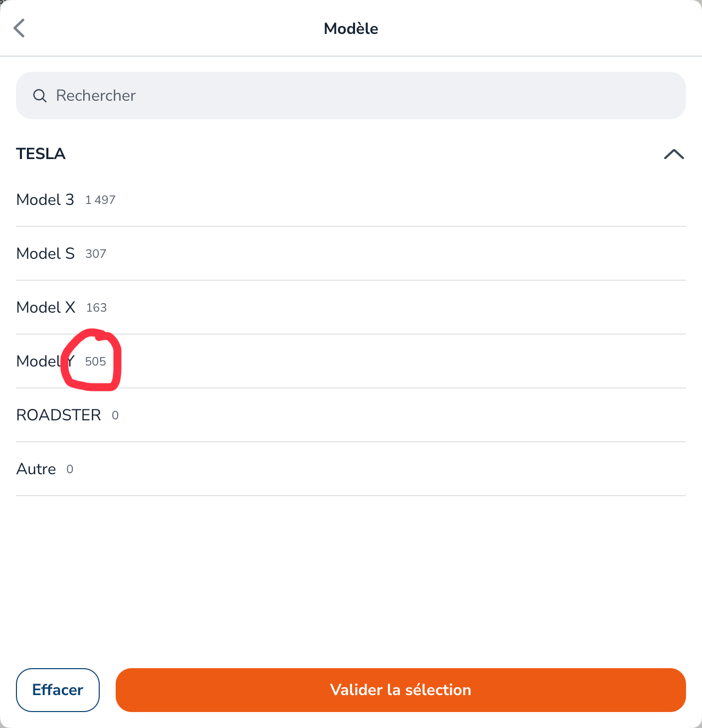This screenshot has height=728, width=702.
Task: Confirm with Valider la sélection button
Action: 401,690
